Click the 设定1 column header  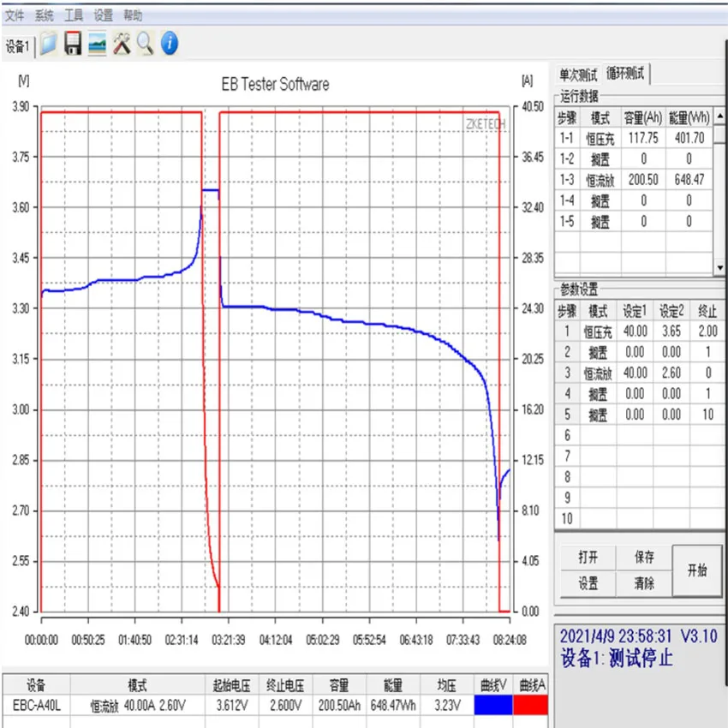click(x=634, y=311)
